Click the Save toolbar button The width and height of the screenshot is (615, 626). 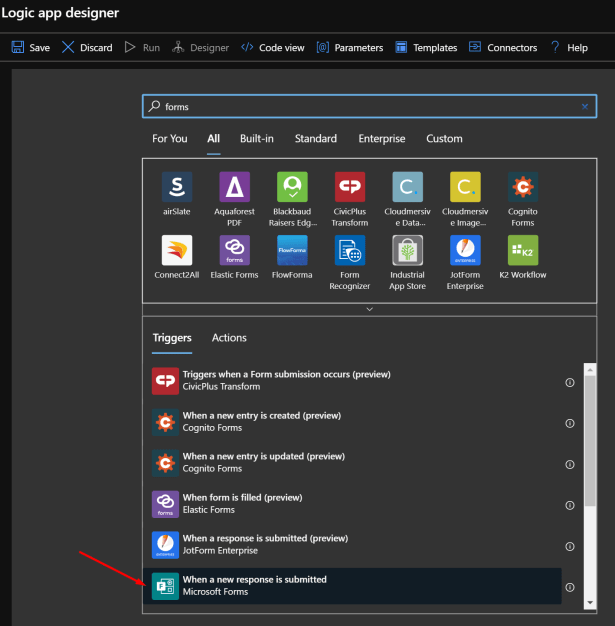coord(31,48)
